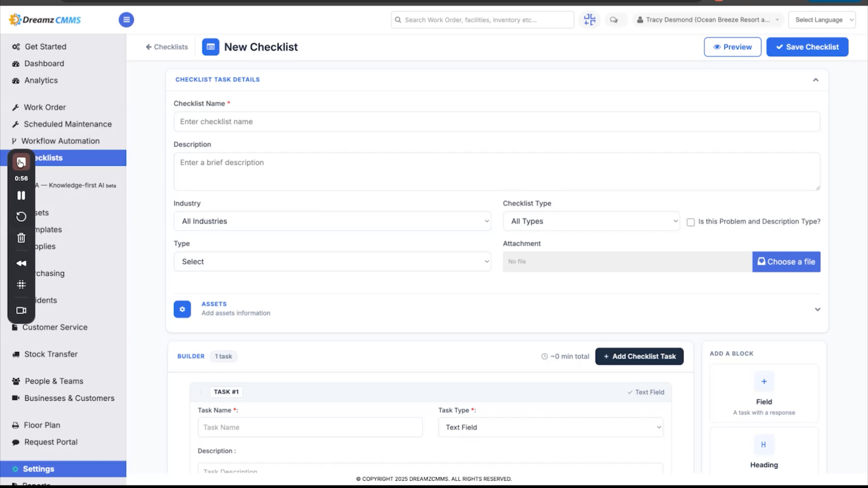Image resolution: width=868 pixels, height=488 pixels.
Task: Click the Request Portal speech bubble icon
Action: (x=16, y=442)
